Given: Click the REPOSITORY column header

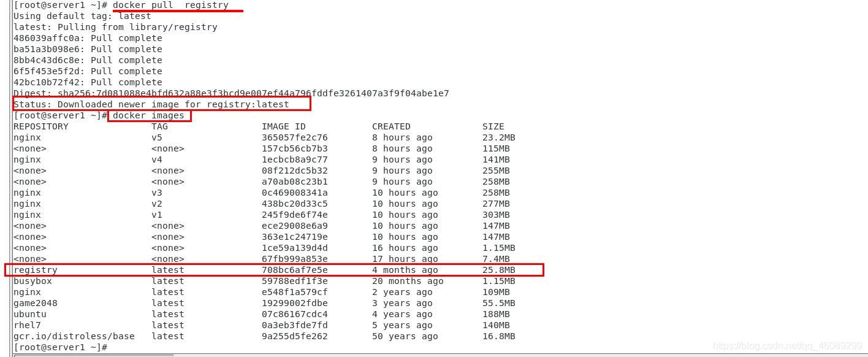Looking at the screenshot, I should (41, 126).
